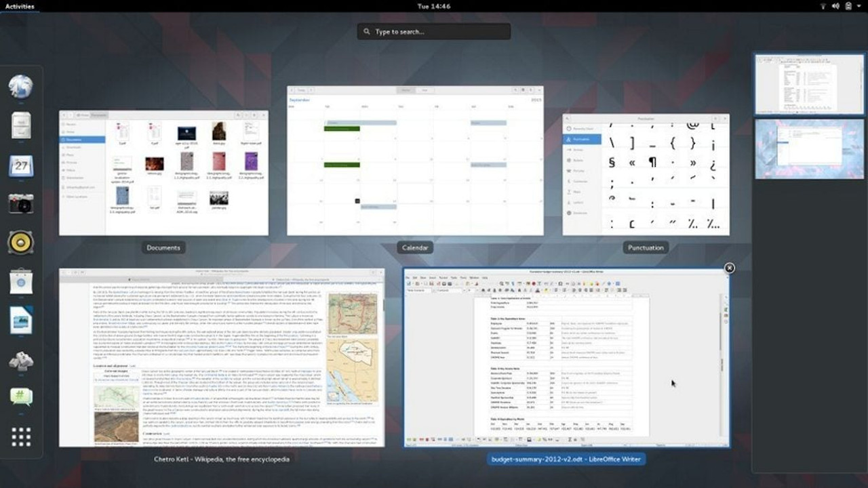Image resolution: width=868 pixels, height=488 pixels.
Task: Switch the Files window to list view
Action: tap(246, 115)
